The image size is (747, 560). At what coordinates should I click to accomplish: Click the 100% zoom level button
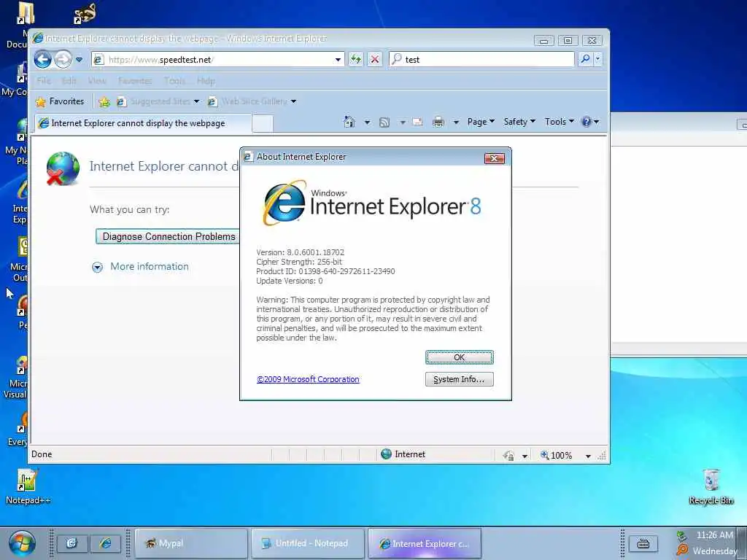pos(556,456)
